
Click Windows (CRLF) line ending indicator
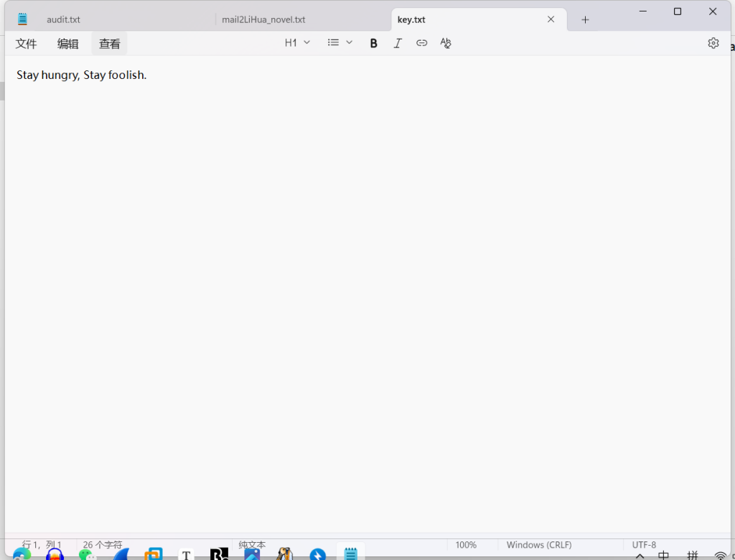(539, 545)
